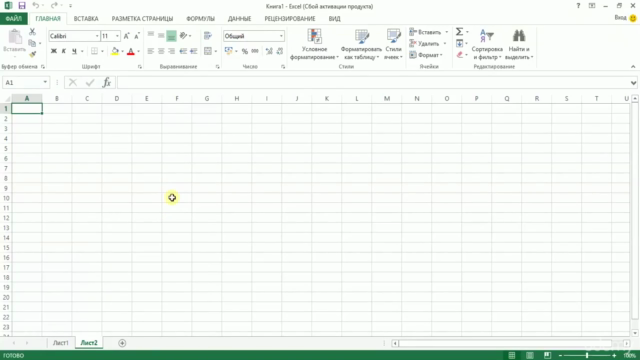Click the Save icon in quick access toolbar
The width and height of the screenshot is (640, 360).
pyautogui.click(x=22, y=6)
